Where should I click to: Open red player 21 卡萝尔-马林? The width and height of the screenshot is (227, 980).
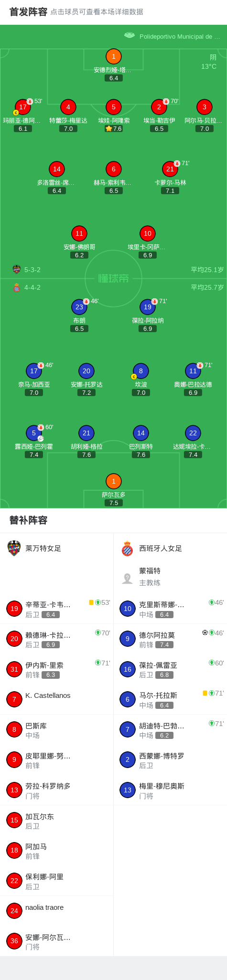pos(170,169)
